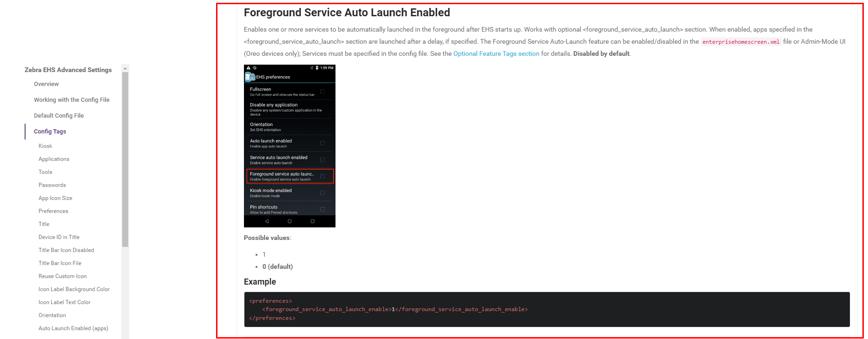Image resolution: width=868 pixels, height=339 pixels.
Task: Tap the Android home circle button
Action: tap(289, 221)
